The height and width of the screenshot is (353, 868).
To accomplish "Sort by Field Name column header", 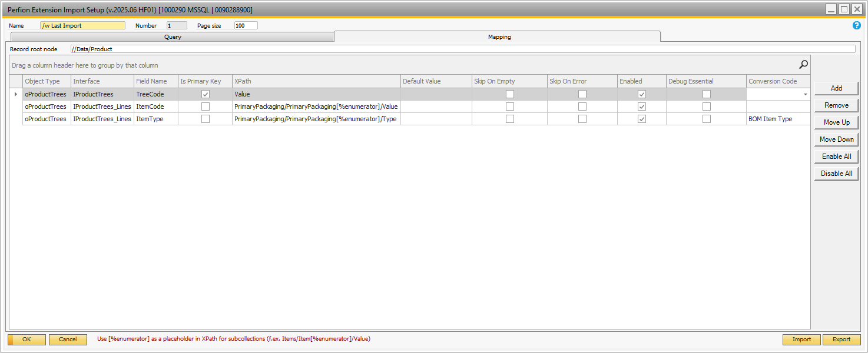I will [x=156, y=81].
